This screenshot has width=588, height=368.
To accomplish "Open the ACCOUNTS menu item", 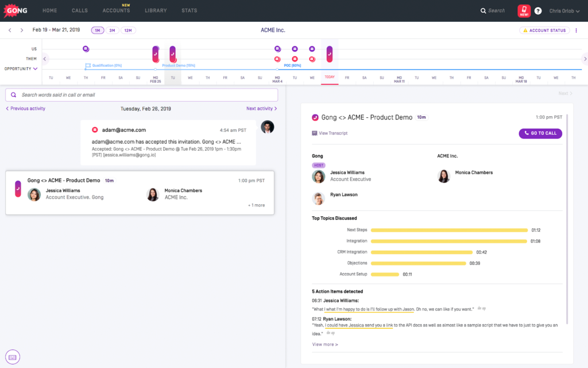I will pos(116,10).
